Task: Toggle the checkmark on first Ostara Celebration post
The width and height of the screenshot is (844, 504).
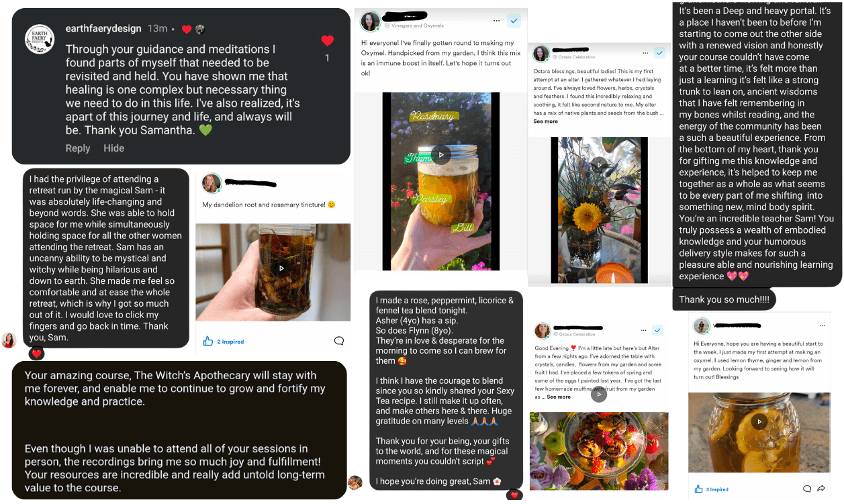Action: 659,53
